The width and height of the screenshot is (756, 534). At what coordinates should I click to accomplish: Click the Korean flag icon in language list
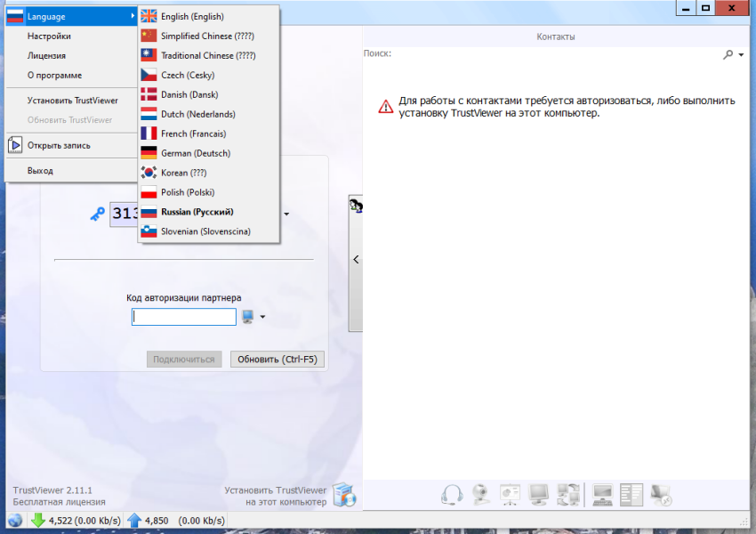coord(149,173)
